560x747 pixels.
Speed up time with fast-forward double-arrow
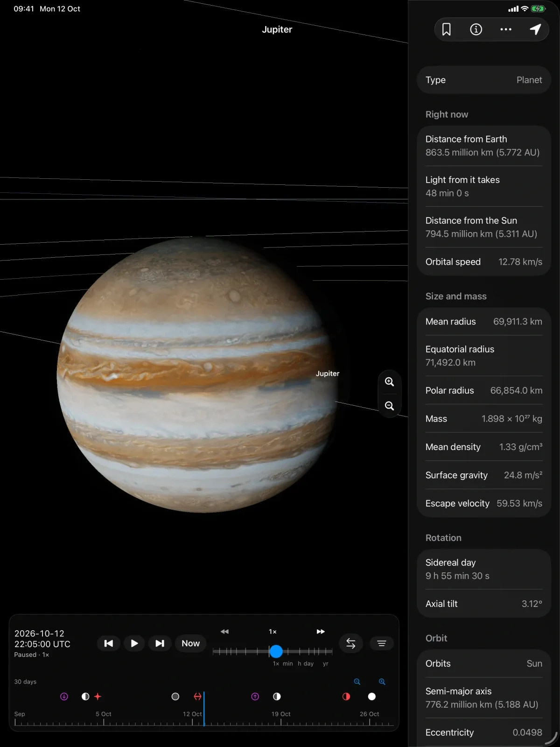click(x=321, y=631)
